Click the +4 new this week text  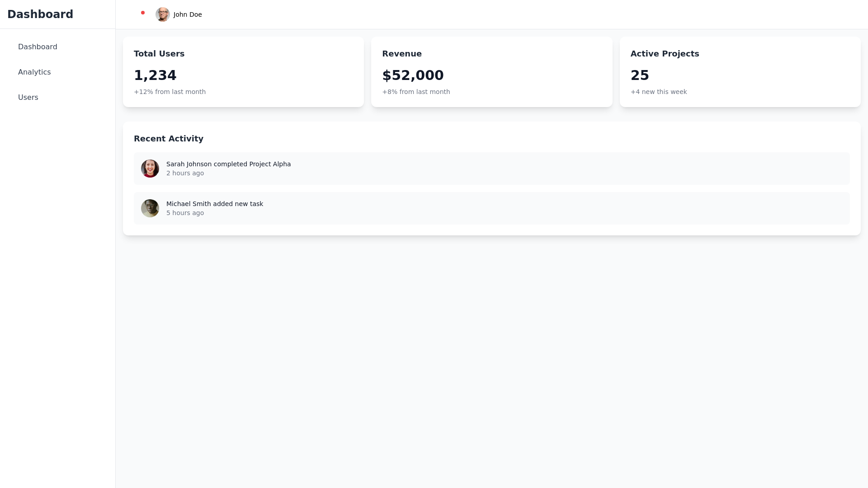[x=658, y=92]
